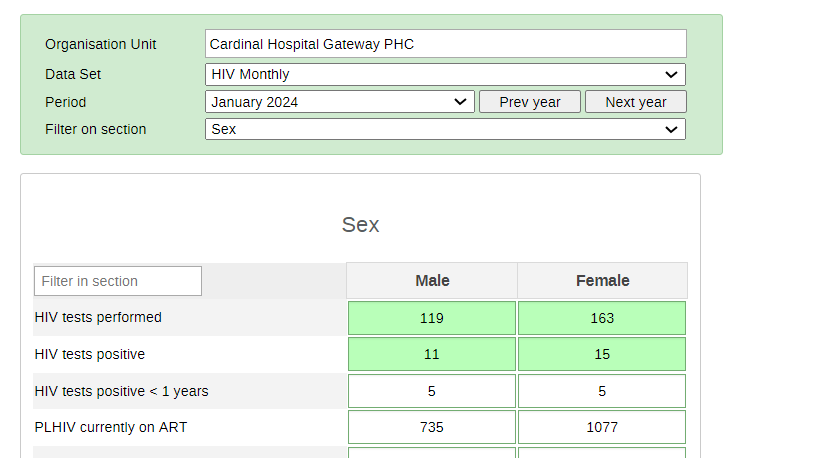Select Male cell for PLHIV currently on ART
813x458 pixels.
click(432, 427)
